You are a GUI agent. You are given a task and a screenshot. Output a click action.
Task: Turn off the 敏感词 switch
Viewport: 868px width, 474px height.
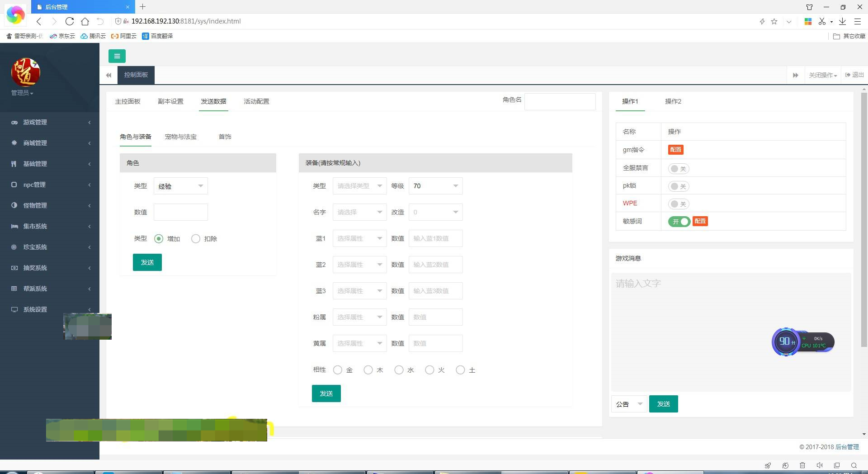pyautogui.click(x=679, y=221)
